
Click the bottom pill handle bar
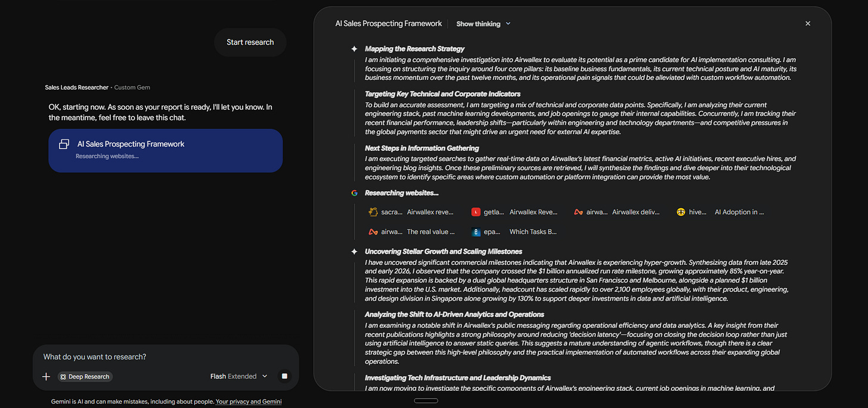tap(426, 400)
